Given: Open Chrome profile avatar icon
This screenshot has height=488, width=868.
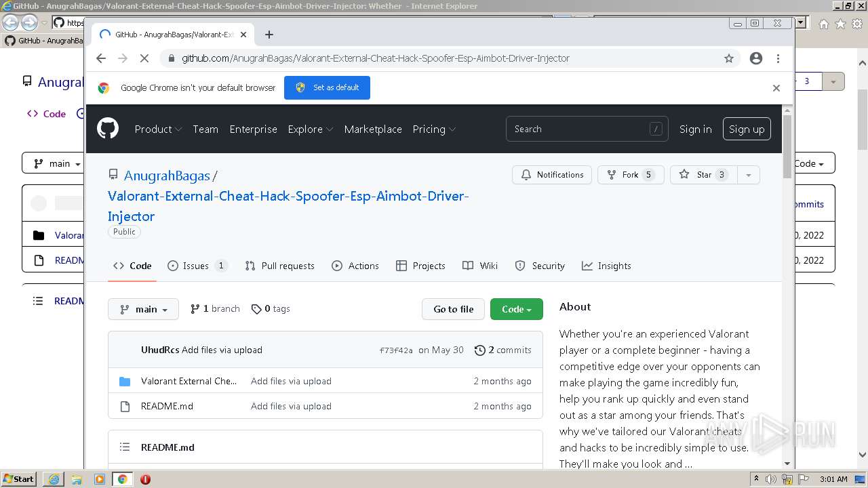Looking at the screenshot, I should [756, 58].
